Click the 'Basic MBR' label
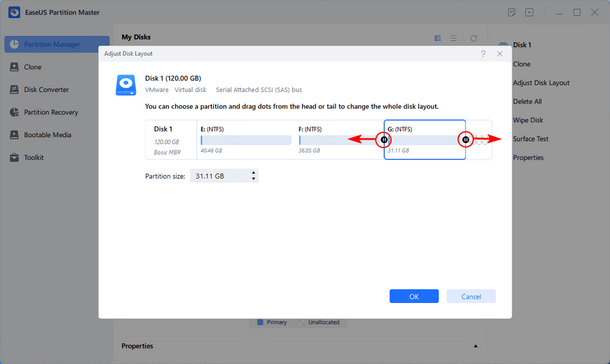The height and width of the screenshot is (364, 610). pyautogui.click(x=167, y=152)
